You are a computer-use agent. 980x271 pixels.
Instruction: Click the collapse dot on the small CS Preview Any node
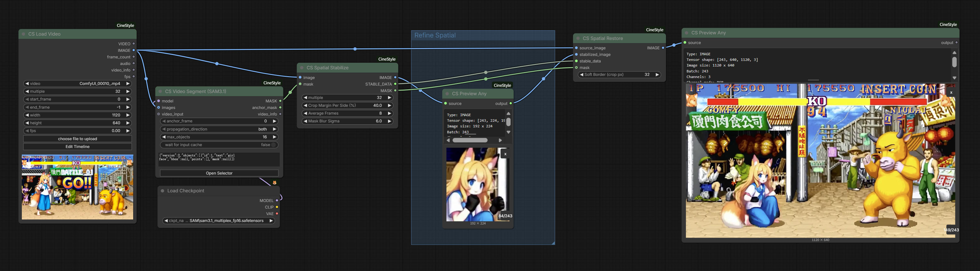[447, 94]
